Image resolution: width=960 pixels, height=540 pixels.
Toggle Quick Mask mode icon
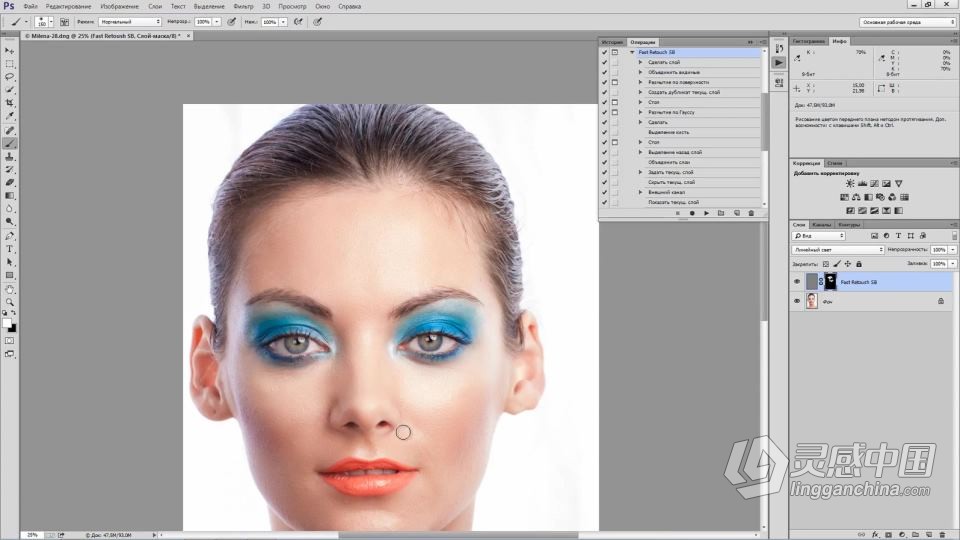[10, 341]
